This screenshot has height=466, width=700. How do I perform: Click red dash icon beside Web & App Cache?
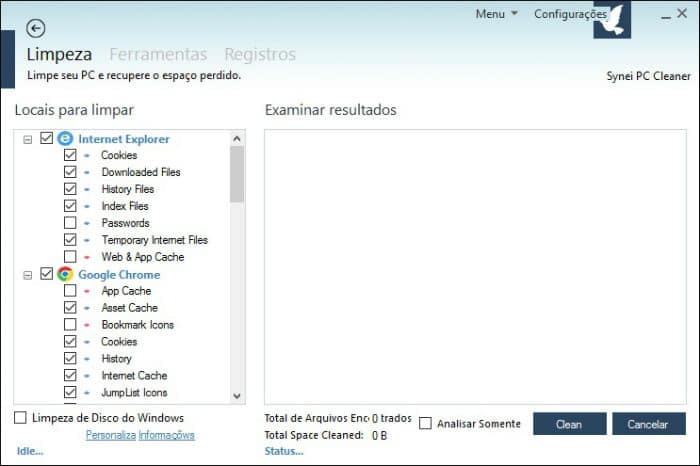pos(87,257)
